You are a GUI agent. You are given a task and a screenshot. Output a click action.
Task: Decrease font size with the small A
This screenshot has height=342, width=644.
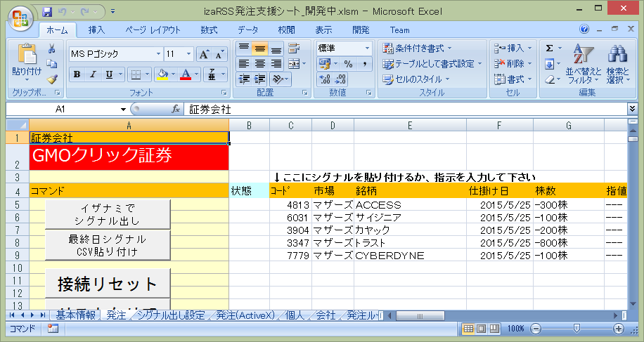click(219, 54)
